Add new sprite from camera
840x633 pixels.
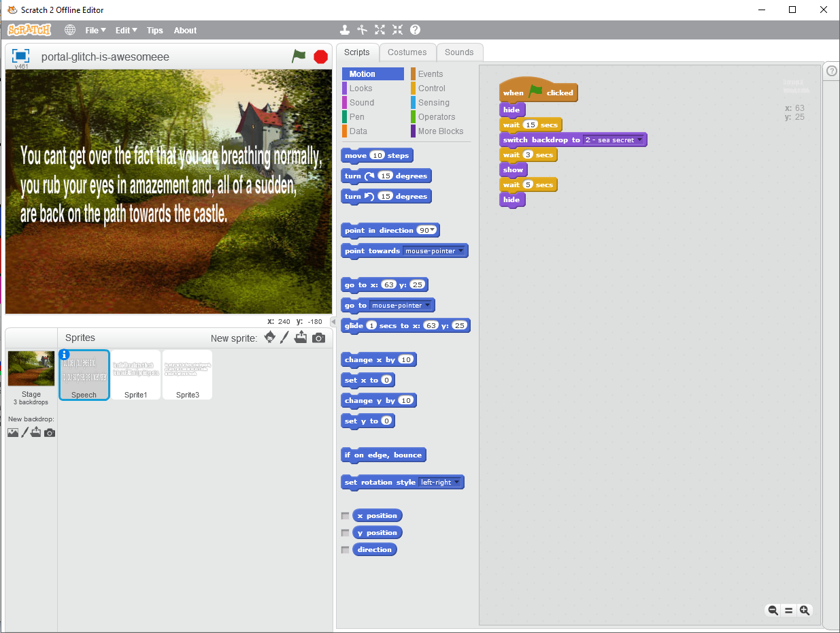318,338
